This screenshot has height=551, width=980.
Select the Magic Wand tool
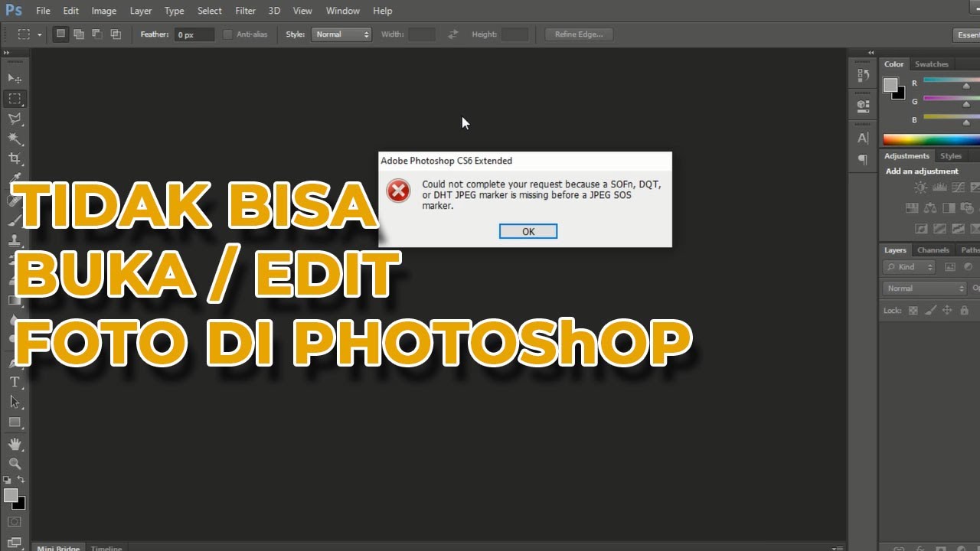click(x=15, y=139)
